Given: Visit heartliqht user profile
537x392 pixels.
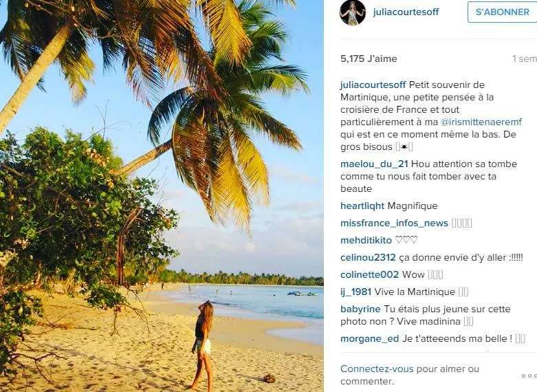Looking at the screenshot, I should [x=362, y=206].
